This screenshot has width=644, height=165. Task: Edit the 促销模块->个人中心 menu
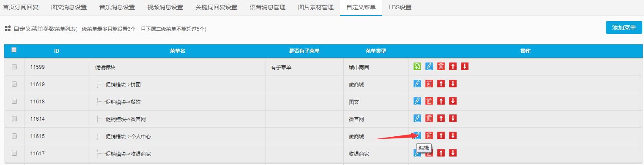417,135
